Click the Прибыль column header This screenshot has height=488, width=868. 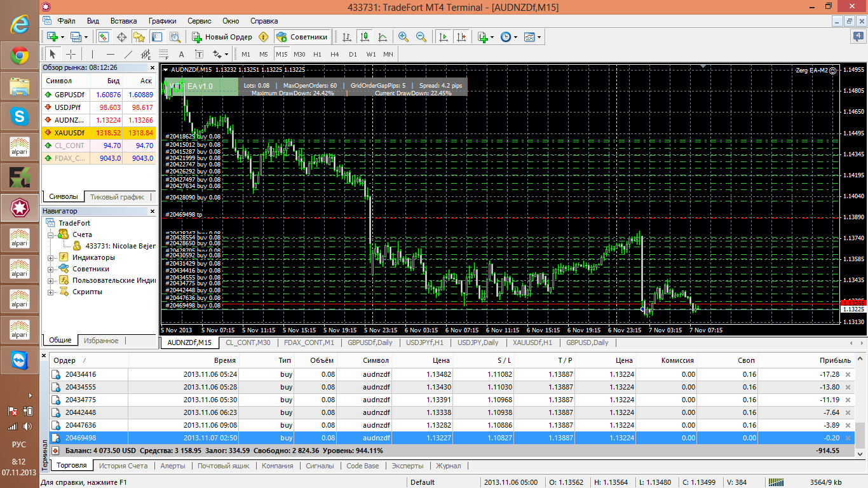pos(836,360)
